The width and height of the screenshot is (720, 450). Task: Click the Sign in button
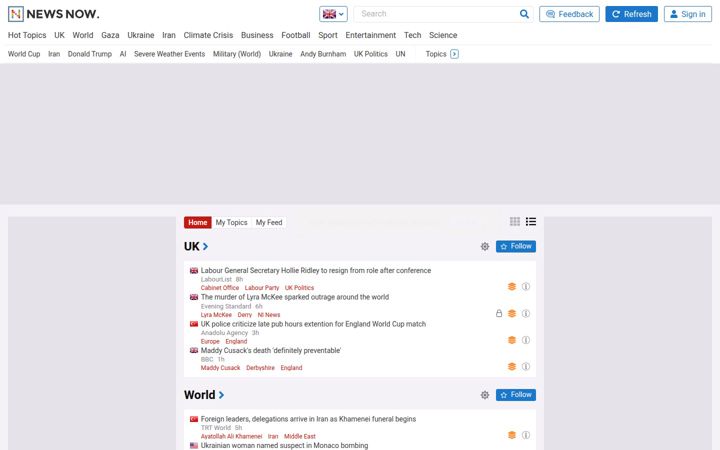(688, 14)
